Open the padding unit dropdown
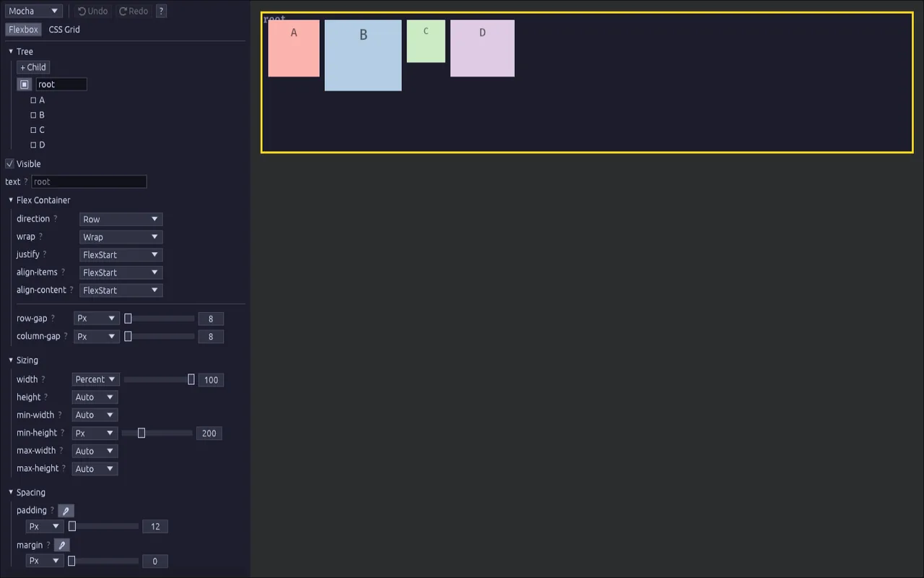The image size is (924, 578). point(45,527)
